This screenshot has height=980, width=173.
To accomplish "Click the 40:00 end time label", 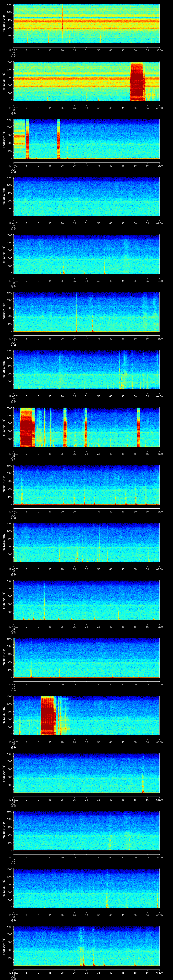I will pyautogui.click(x=160, y=166).
